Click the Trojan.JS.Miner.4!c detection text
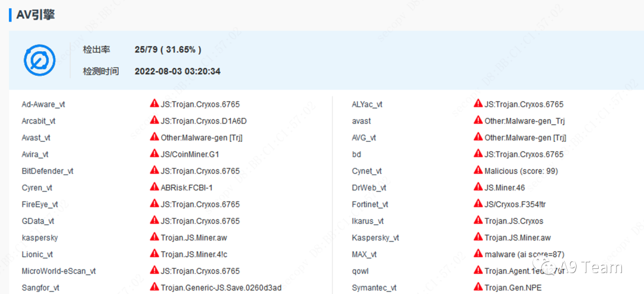This screenshot has height=294, width=644. pyautogui.click(x=194, y=255)
